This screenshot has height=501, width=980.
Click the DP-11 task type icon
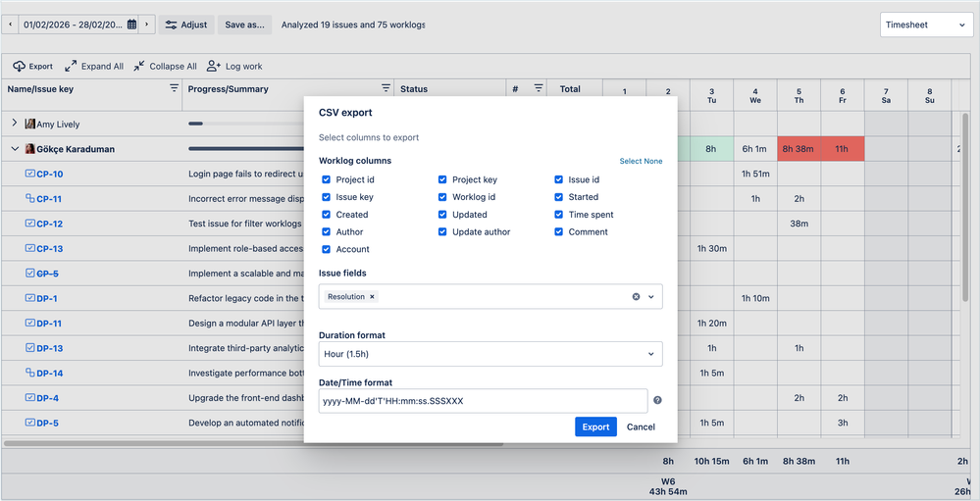click(x=29, y=323)
